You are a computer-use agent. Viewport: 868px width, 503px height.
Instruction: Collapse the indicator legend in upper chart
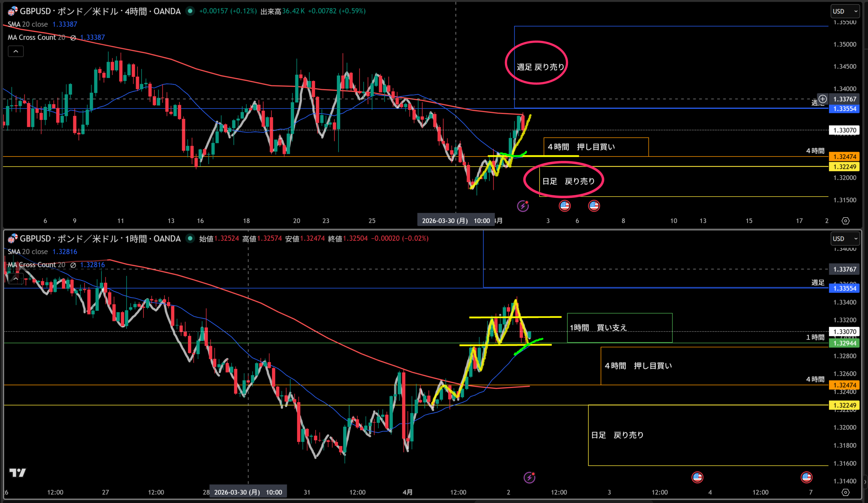[16, 51]
